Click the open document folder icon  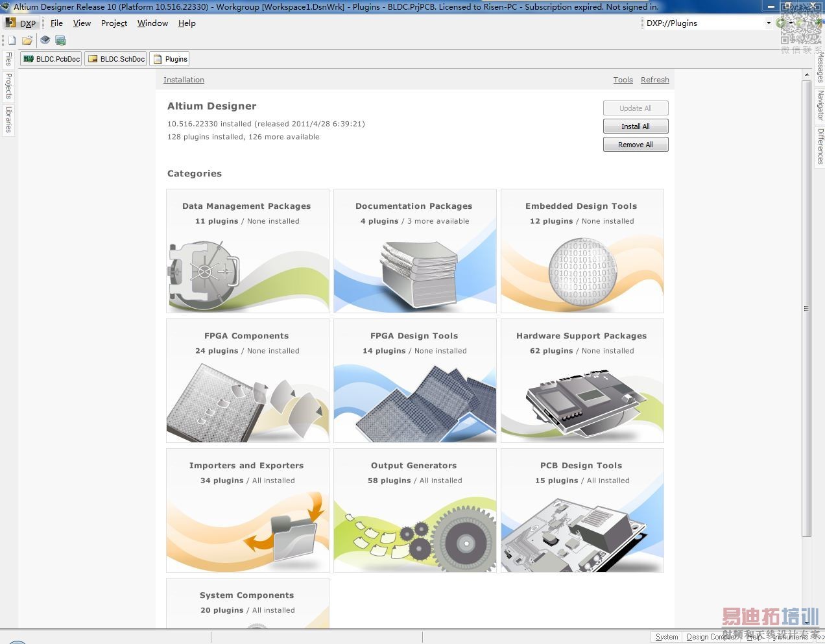click(x=27, y=40)
